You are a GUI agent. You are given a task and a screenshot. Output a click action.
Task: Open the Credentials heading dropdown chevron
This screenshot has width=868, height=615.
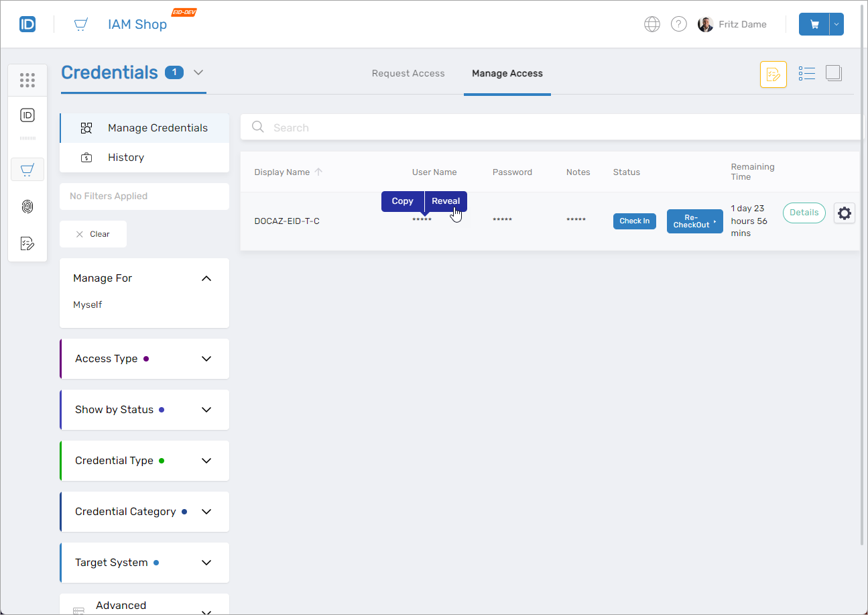click(x=198, y=72)
